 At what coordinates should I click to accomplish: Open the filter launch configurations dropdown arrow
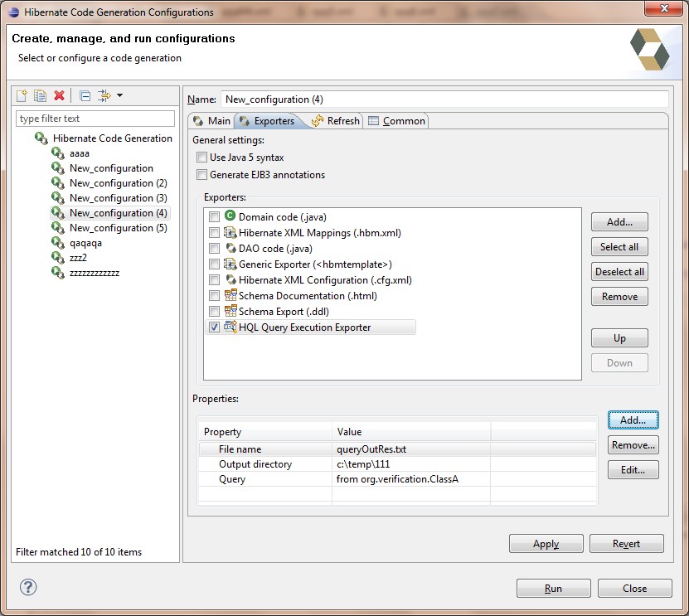[x=119, y=95]
